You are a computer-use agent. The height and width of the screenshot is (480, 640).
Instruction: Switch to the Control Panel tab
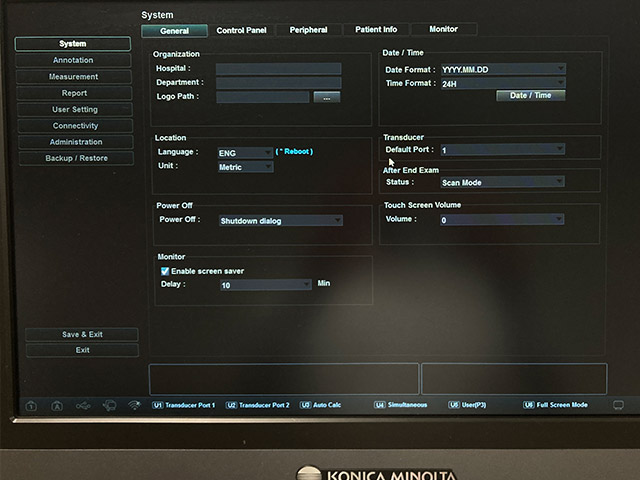(241, 30)
